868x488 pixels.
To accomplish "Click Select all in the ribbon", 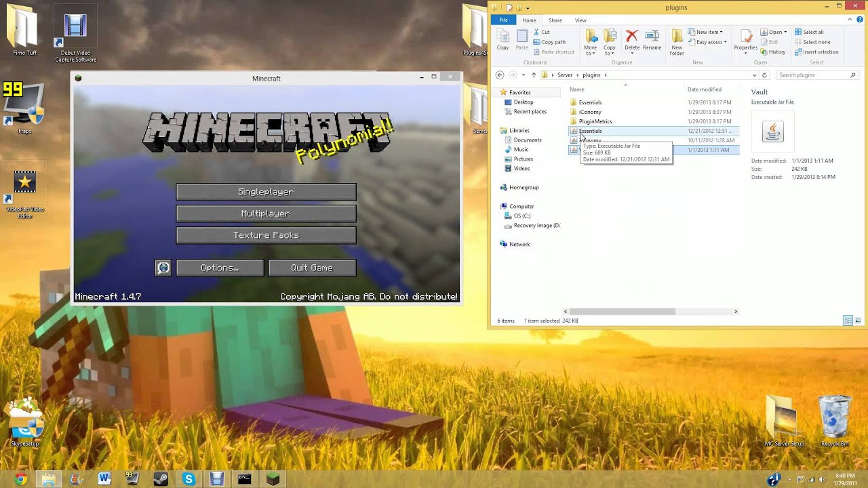I will (x=809, y=32).
